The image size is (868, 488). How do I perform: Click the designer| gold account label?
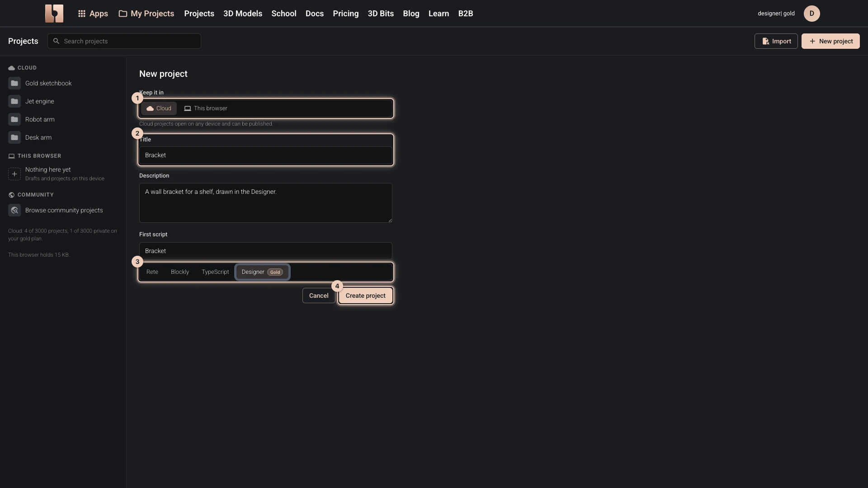point(776,14)
